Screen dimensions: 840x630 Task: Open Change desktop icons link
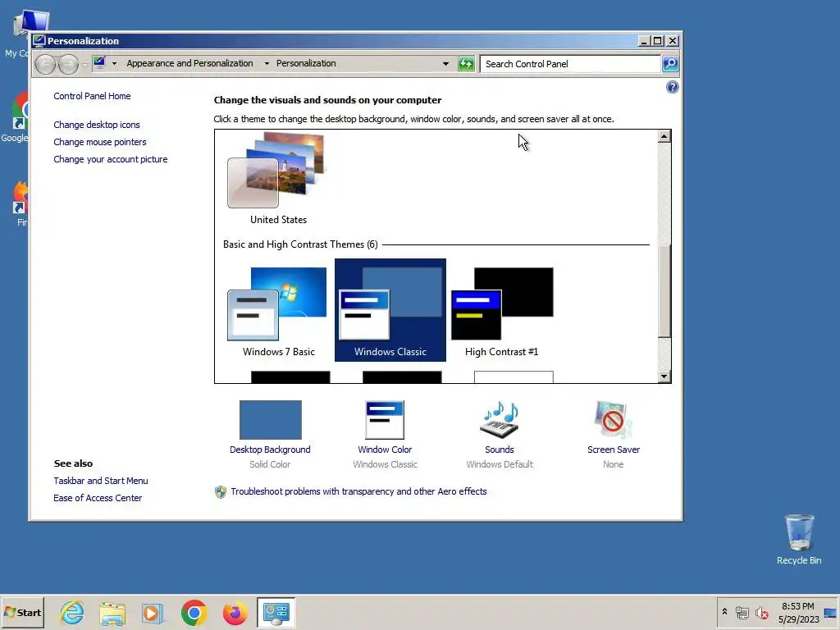coord(97,125)
